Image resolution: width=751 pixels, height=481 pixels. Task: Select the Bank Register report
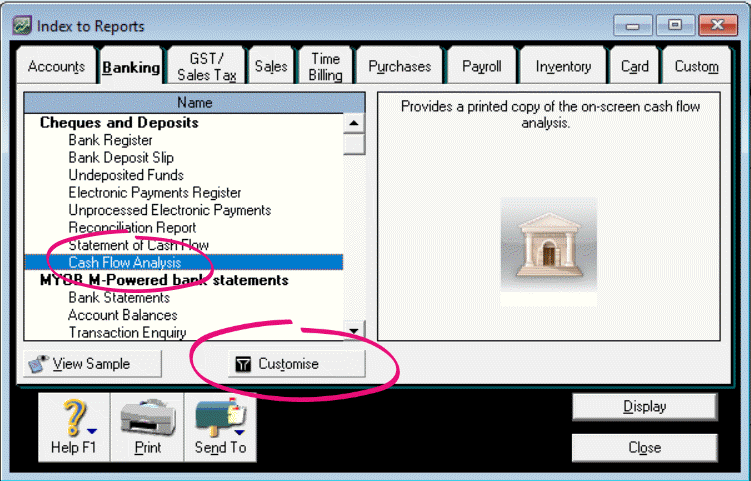pyautogui.click(x=110, y=140)
